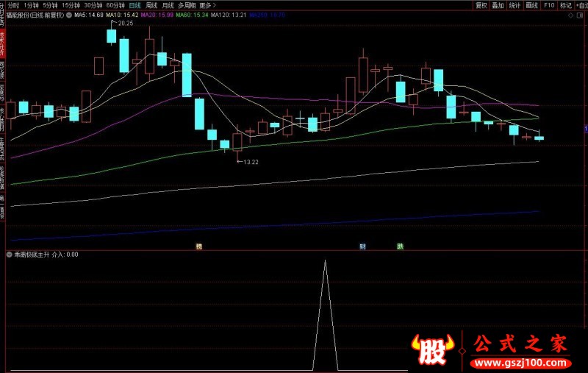Open F10 company information

coord(548,4)
